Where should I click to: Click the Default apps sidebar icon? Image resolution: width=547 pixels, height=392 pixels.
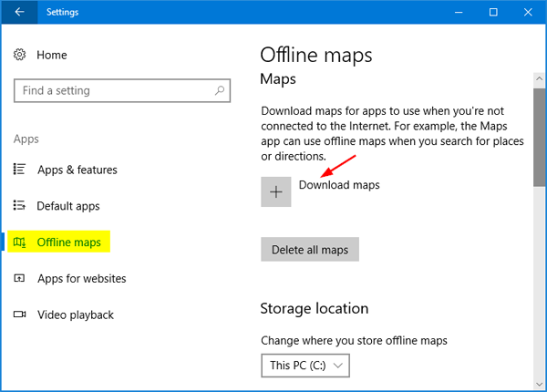click(x=20, y=206)
